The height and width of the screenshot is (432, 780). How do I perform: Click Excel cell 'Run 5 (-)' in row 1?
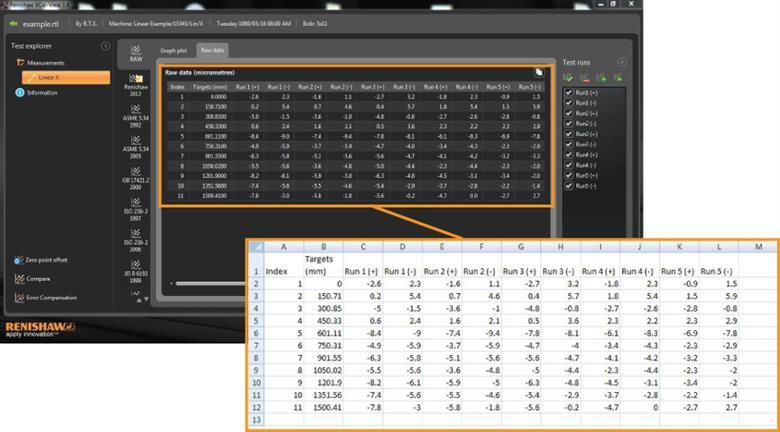[719, 265]
